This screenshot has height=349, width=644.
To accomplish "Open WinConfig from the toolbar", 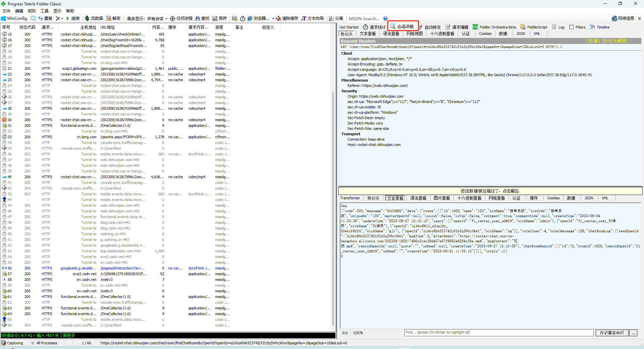I will (x=14, y=18).
